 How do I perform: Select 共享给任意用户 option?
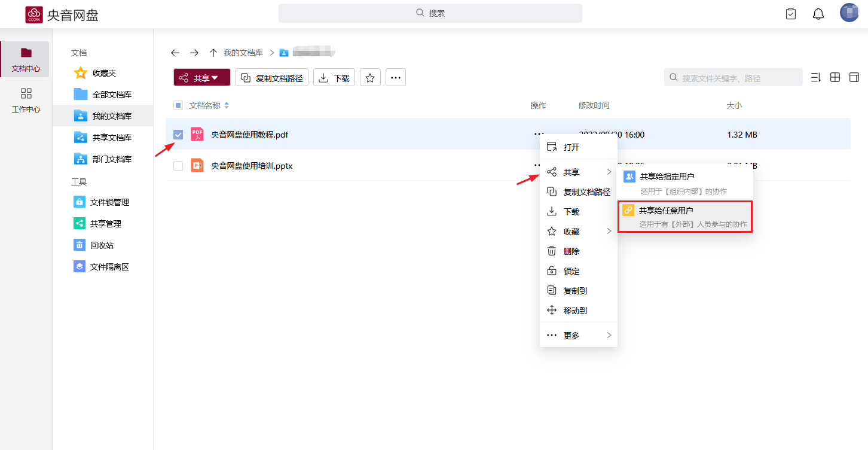684,217
